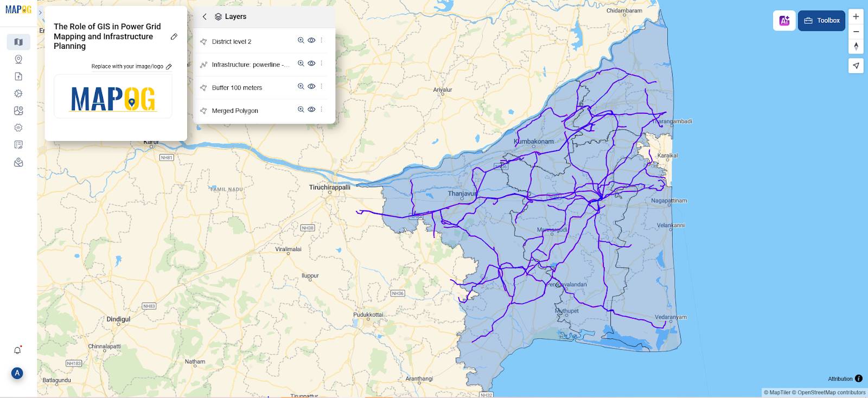
Task: Click the pencil beside Replace with your image/logo
Action: point(169,67)
